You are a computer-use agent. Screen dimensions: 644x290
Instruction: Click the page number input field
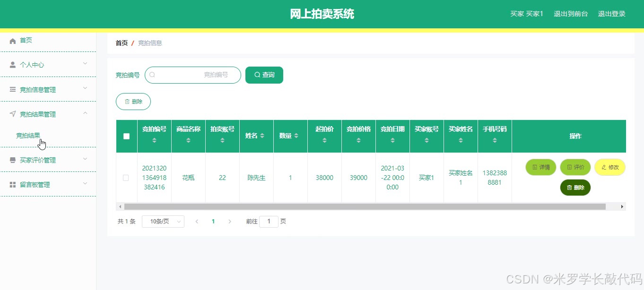click(269, 221)
